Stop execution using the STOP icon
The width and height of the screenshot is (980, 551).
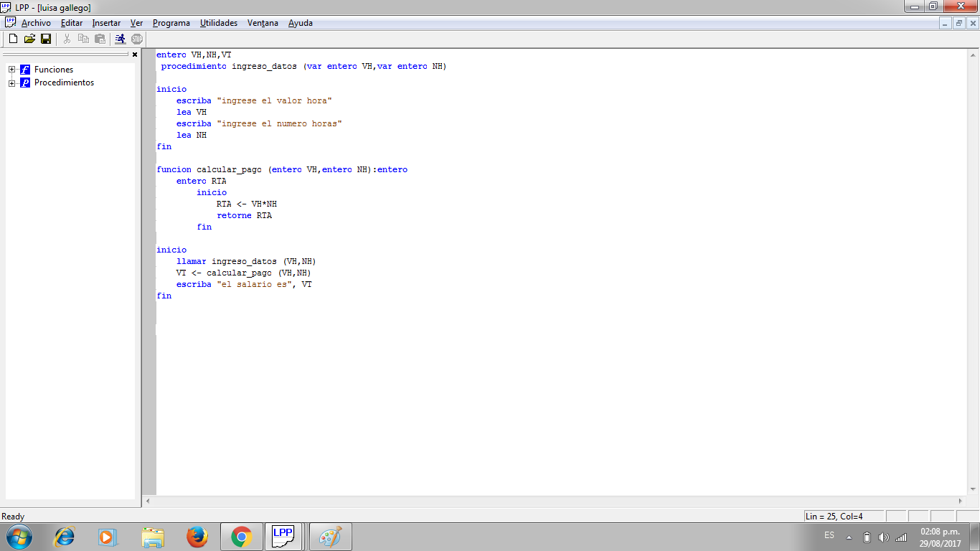136,39
